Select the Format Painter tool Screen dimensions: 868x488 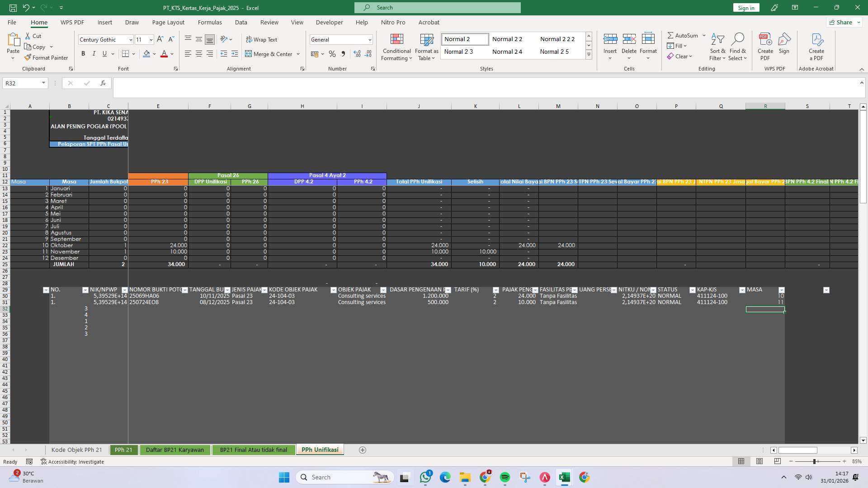pyautogui.click(x=47, y=57)
